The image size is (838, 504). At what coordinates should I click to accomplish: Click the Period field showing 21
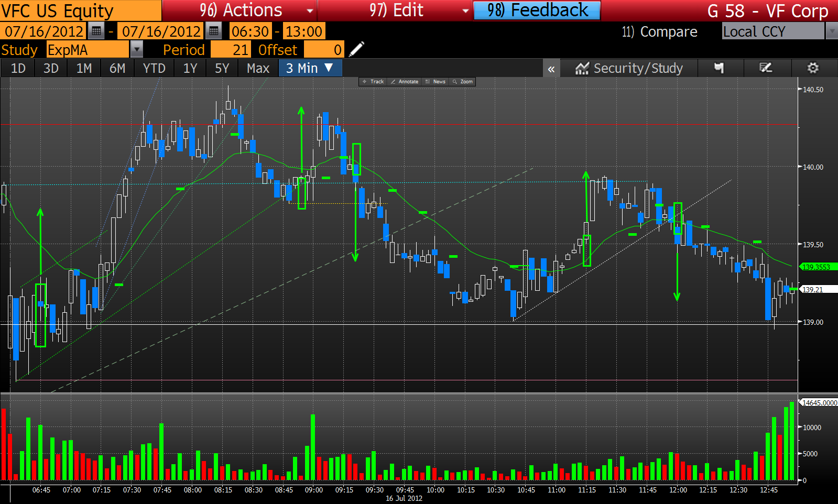[x=231, y=50]
